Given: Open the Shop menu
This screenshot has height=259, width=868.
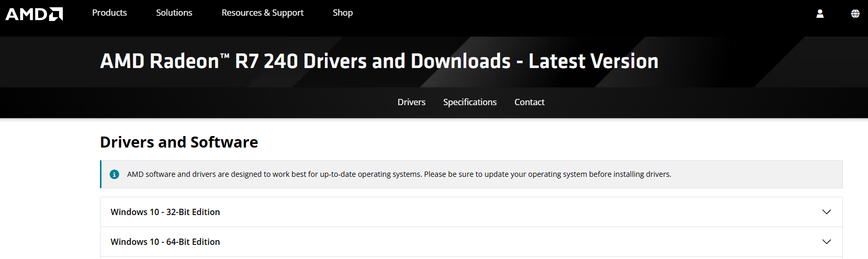Looking at the screenshot, I should [x=343, y=13].
